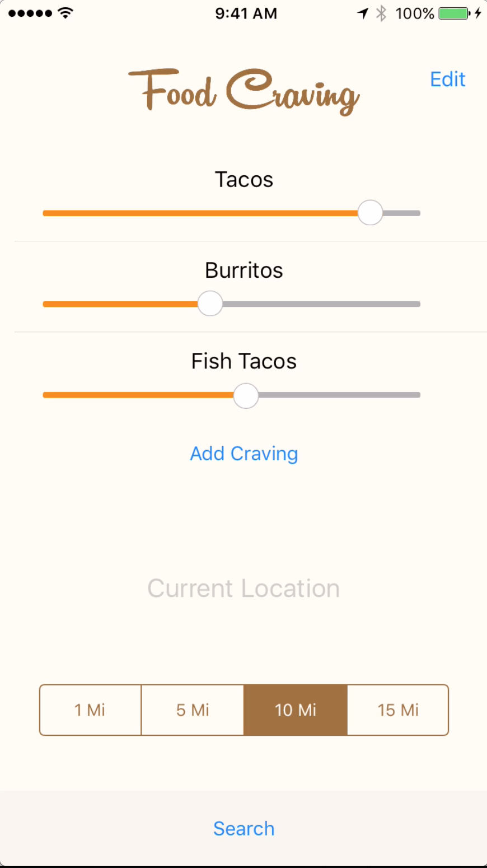Image resolution: width=487 pixels, height=868 pixels.
Task: Tap the Current Location field
Action: (x=243, y=589)
